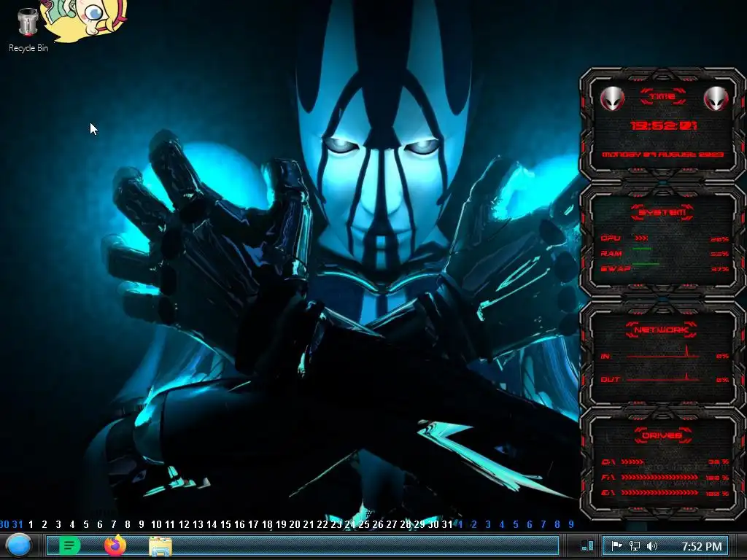
Task: Select day 20 in calendar strip
Action: [295, 524]
